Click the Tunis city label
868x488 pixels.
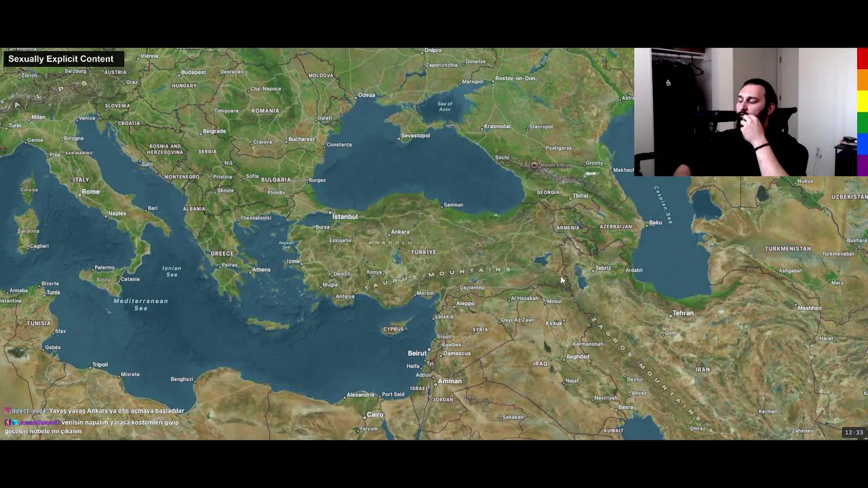[x=53, y=293]
